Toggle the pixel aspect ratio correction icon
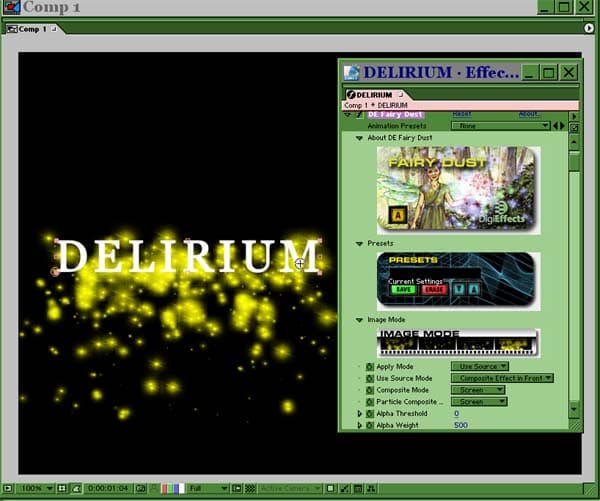The height and width of the screenshot is (501, 600). (x=331, y=488)
